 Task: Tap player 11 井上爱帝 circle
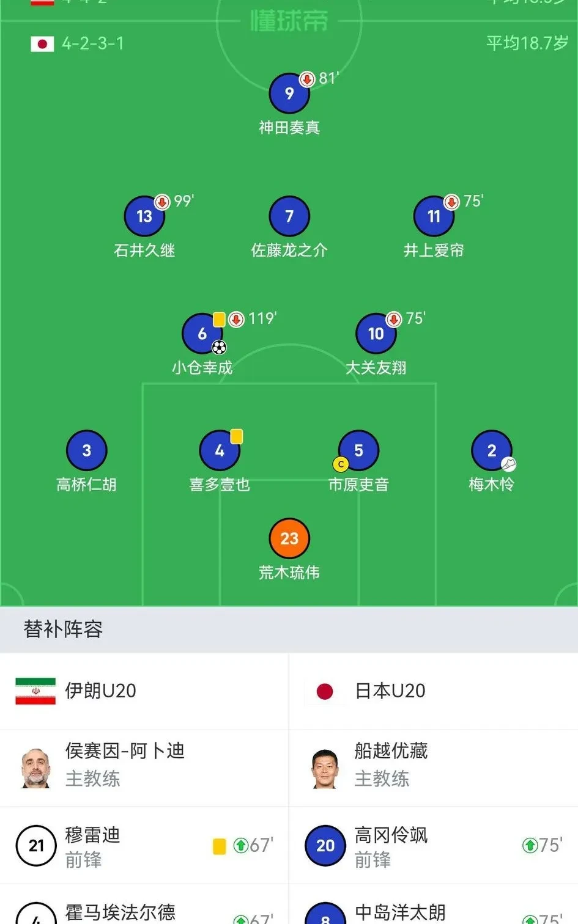coord(434,216)
